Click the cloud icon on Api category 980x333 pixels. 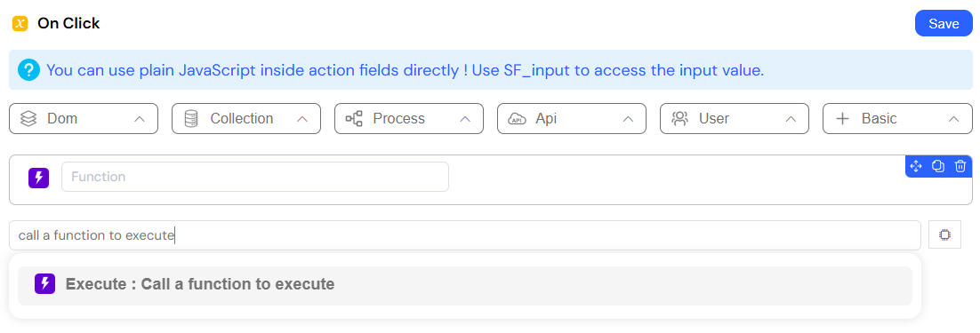coord(517,118)
